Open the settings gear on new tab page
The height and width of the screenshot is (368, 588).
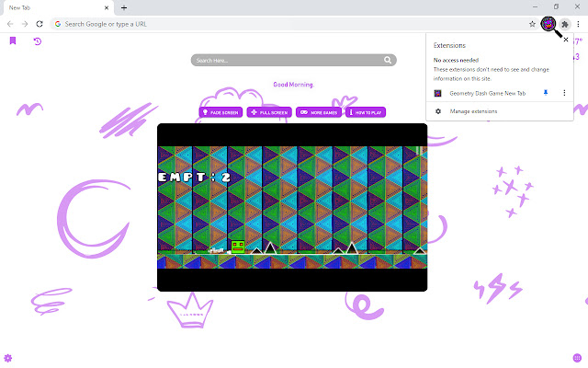(8, 358)
